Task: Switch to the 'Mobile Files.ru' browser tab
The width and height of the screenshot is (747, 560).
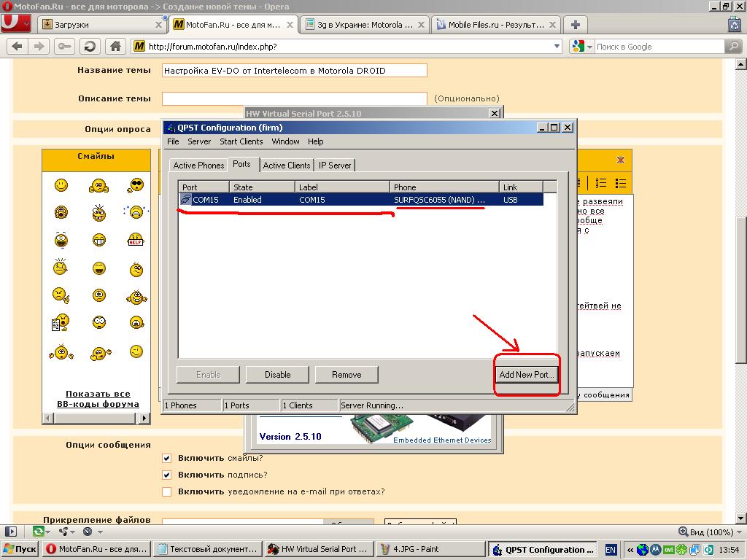Action: click(496, 25)
